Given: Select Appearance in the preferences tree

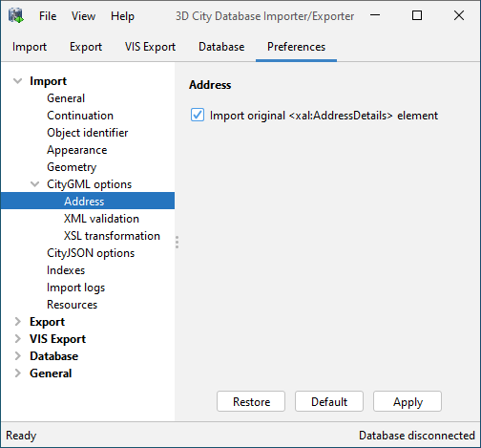Looking at the screenshot, I should point(77,150).
